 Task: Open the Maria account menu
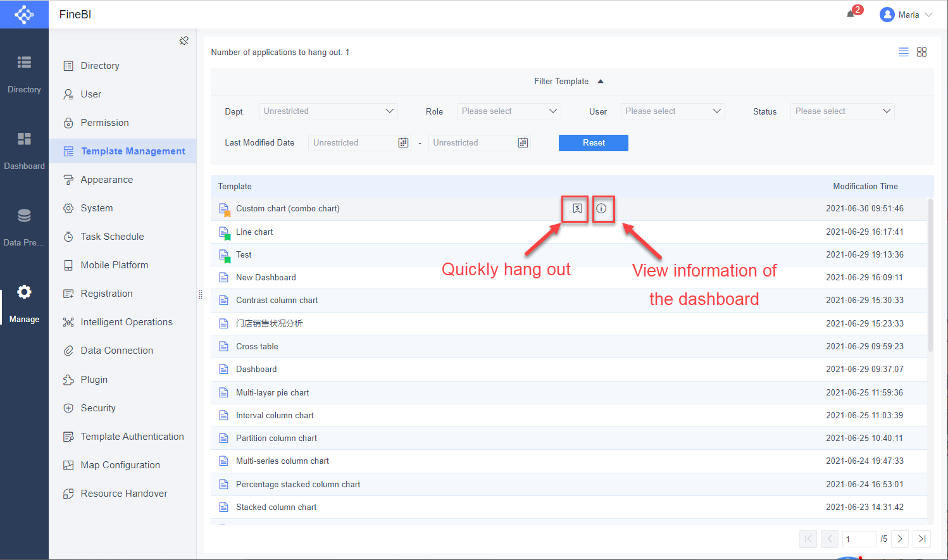[x=906, y=14]
